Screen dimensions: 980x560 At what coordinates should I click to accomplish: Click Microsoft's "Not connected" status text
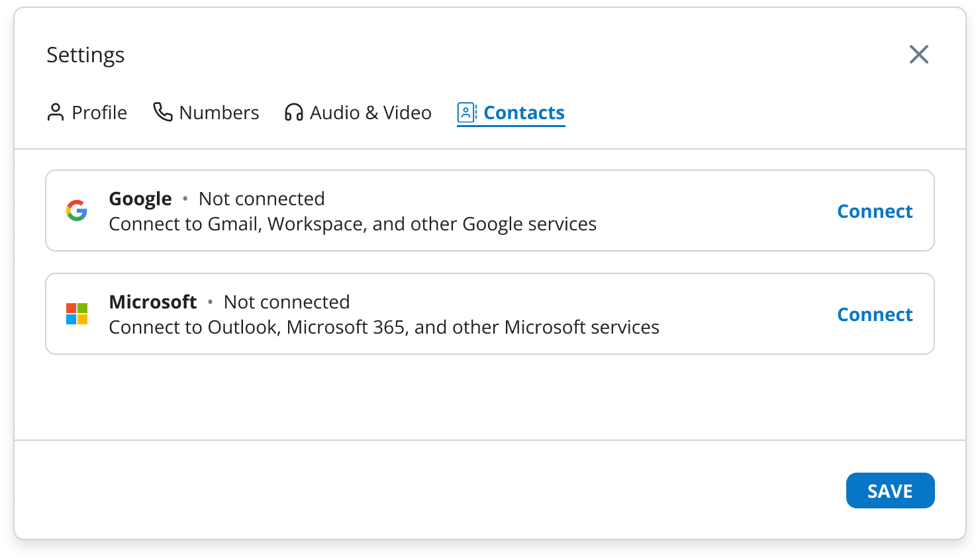point(287,302)
